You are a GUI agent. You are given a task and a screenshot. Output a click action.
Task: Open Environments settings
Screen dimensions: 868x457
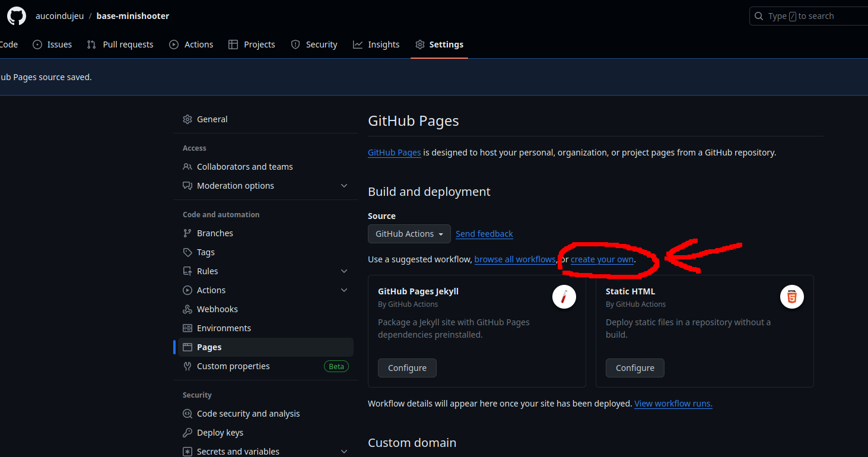click(266, 328)
